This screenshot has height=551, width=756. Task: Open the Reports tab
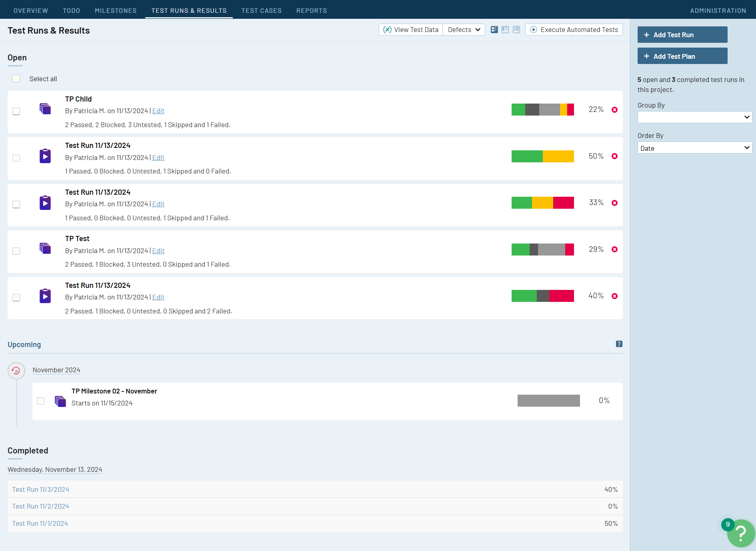[x=311, y=10]
